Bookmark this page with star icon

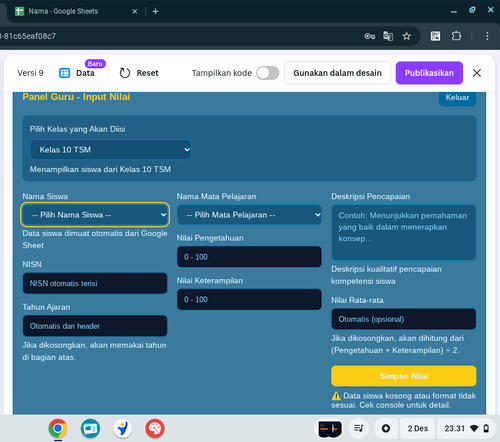click(406, 36)
